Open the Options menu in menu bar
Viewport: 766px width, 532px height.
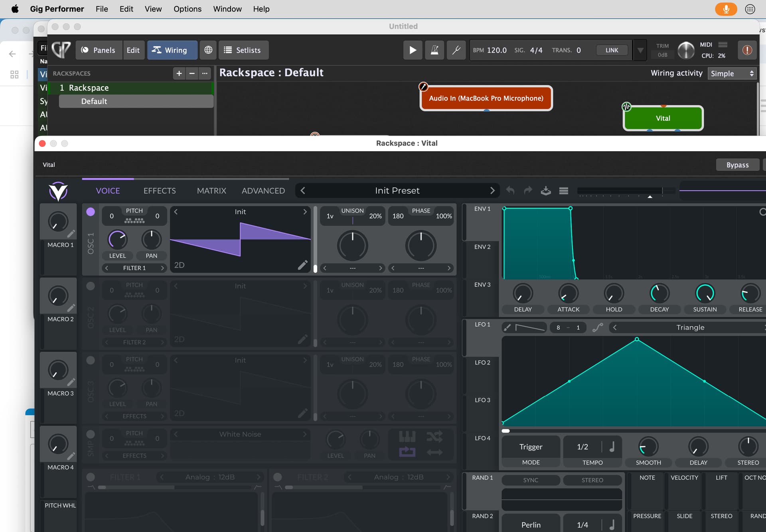[187, 9]
